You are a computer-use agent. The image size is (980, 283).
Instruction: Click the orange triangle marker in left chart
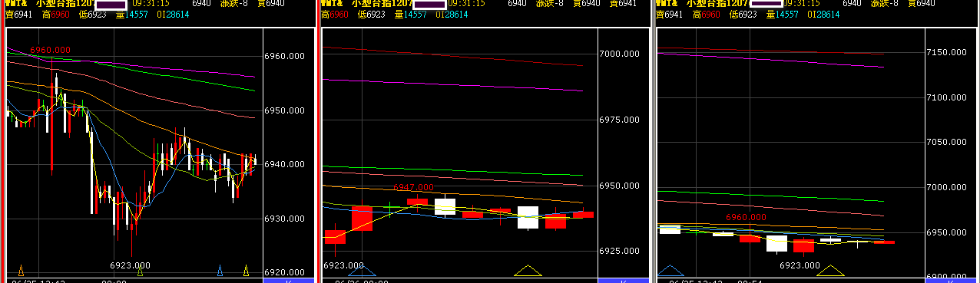point(21,270)
